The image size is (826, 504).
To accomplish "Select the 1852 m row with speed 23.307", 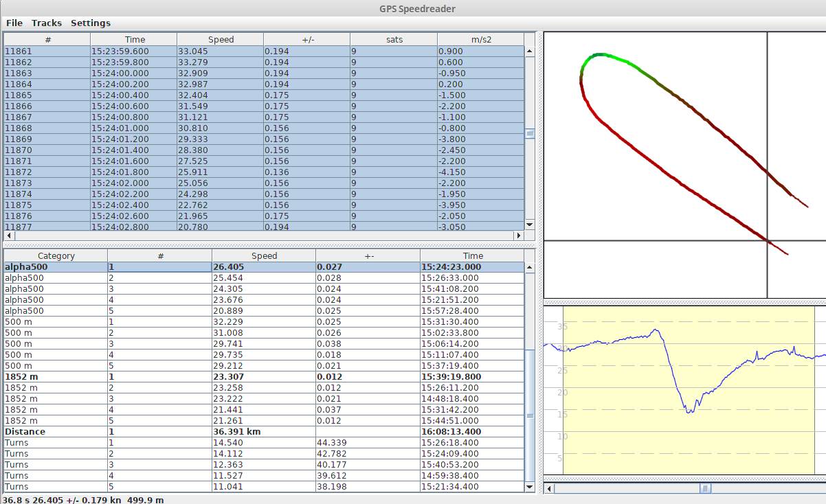I will point(264,377).
